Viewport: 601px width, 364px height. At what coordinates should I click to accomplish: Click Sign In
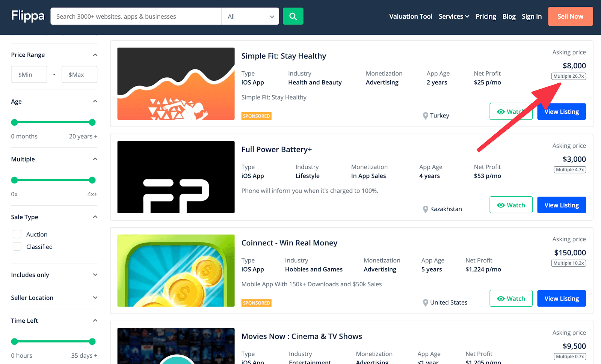(x=532, y=17)
